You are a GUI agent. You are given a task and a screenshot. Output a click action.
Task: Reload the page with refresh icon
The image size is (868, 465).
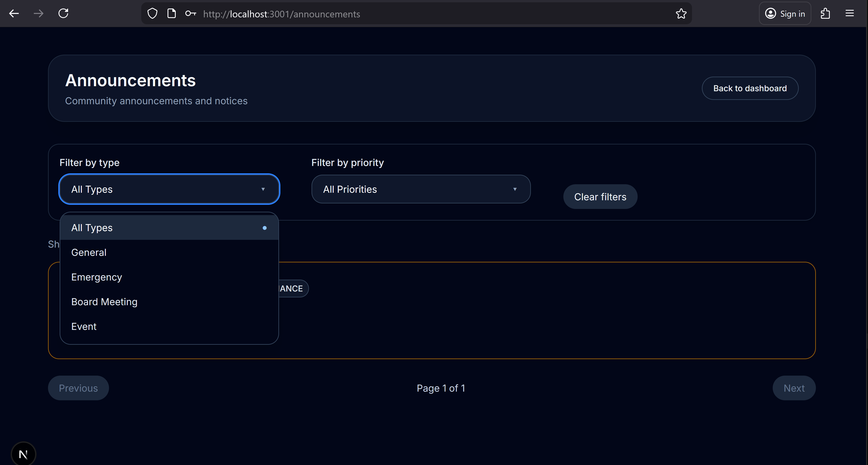(63, 13)
